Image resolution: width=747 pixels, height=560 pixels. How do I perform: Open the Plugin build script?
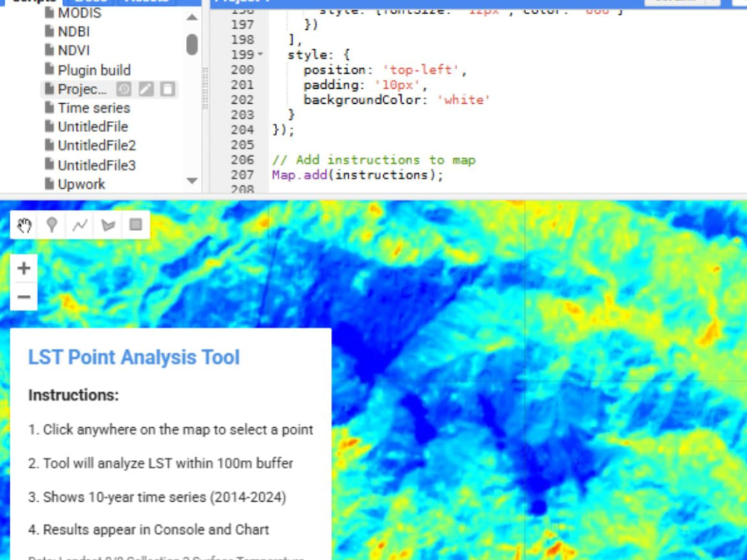point(94,70)
